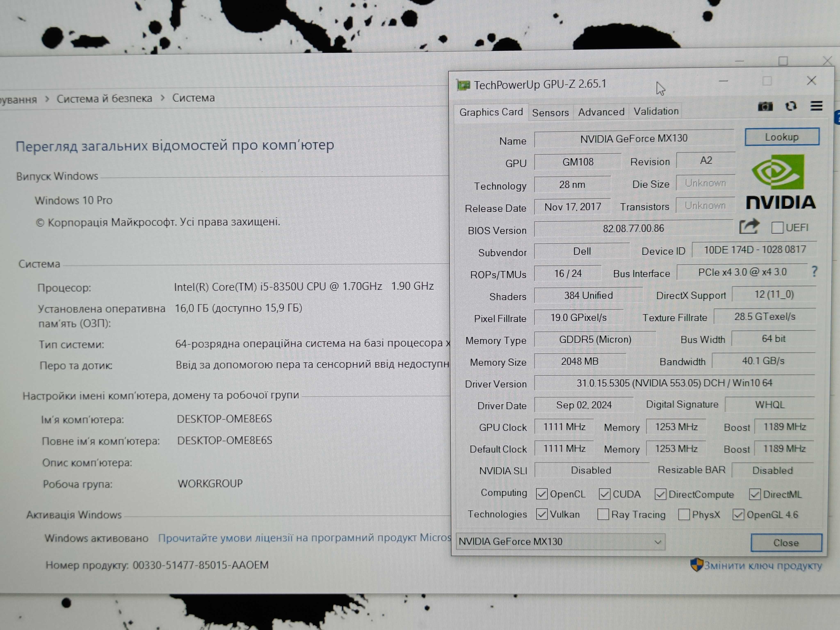Minimize the GPU-Z window
Screen dimensions: 840x630
[723, 81]
